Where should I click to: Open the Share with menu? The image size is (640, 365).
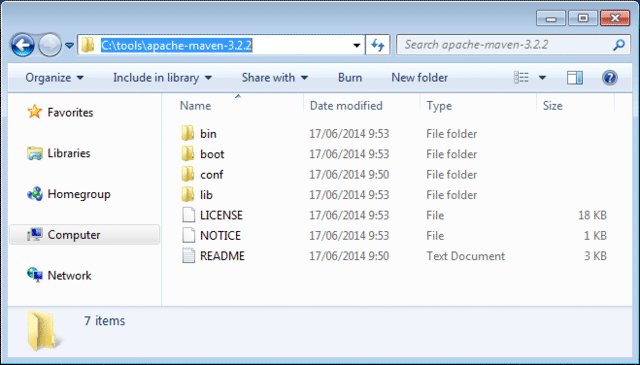275,78
